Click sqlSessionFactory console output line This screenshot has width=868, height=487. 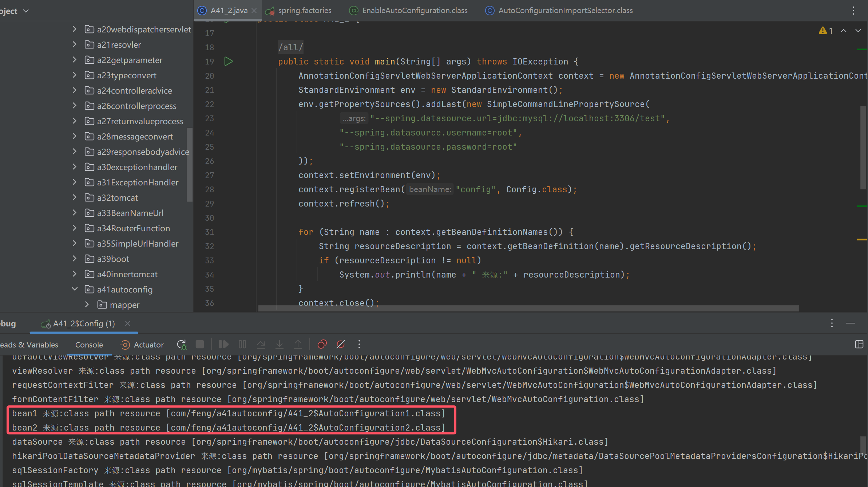[x=297, y=470]
